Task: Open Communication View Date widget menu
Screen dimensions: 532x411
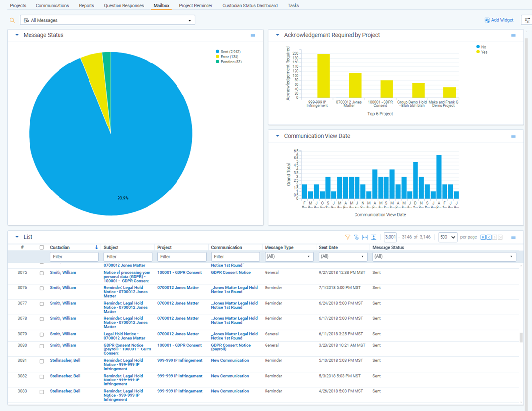Action: coord(513,136)
